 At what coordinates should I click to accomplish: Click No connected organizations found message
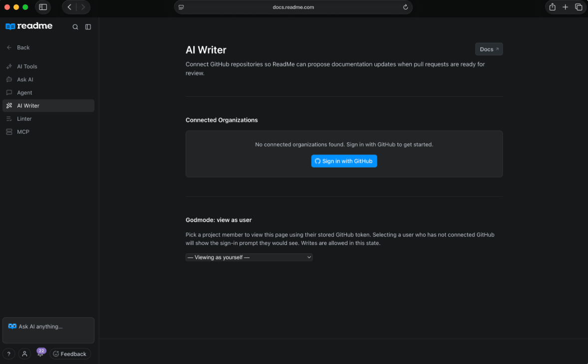[344, 145]
